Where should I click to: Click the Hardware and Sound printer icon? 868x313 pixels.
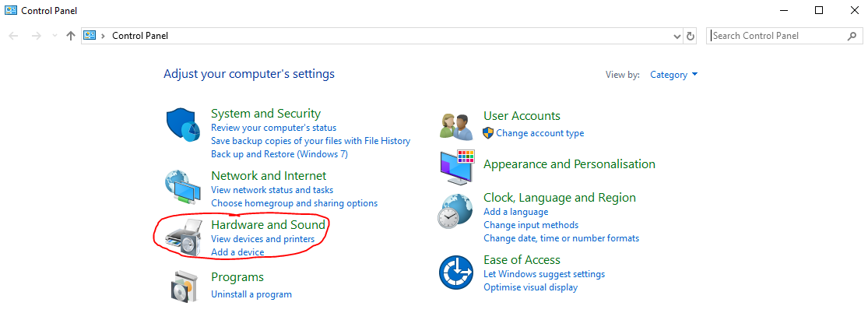point(184,237)
